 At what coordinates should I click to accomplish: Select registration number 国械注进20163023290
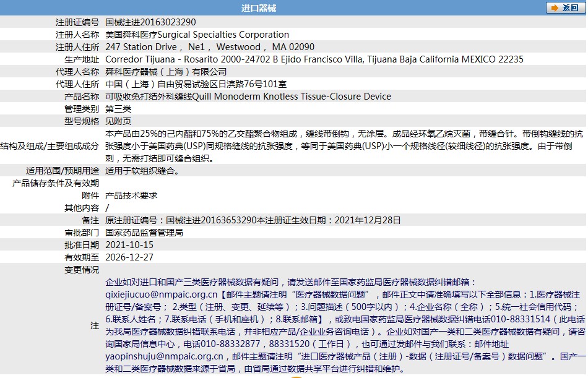click(150, 22)
